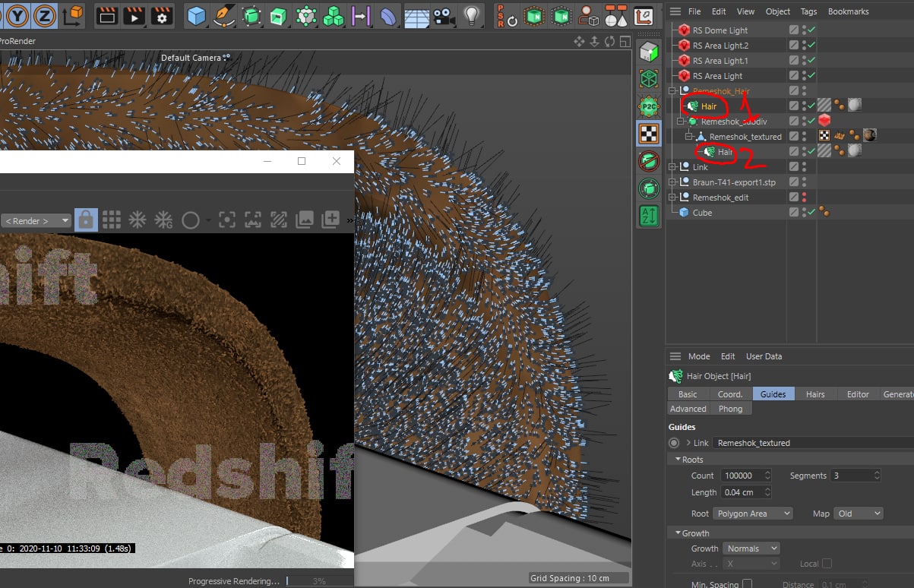Image resolution: width=914 pixels, height=588 pixels.
Task: Expand the Braun-T41-export1.stp tree
Action: [672, 182]
